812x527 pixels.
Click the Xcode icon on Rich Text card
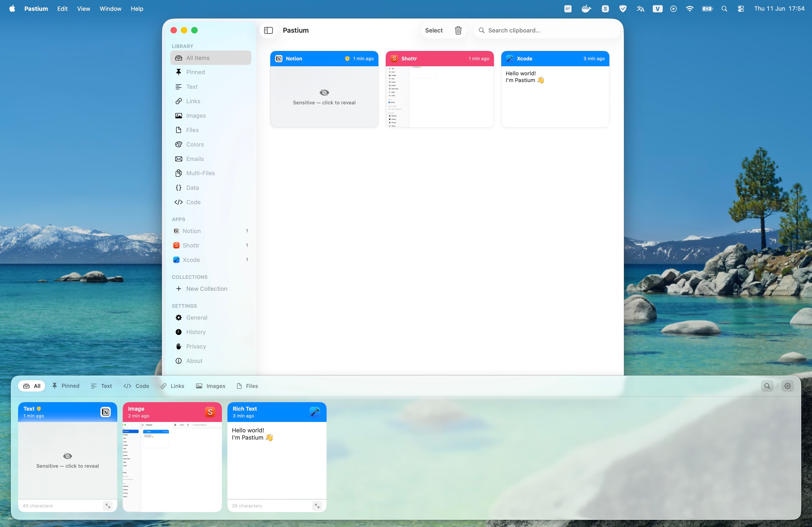(315, 412)
